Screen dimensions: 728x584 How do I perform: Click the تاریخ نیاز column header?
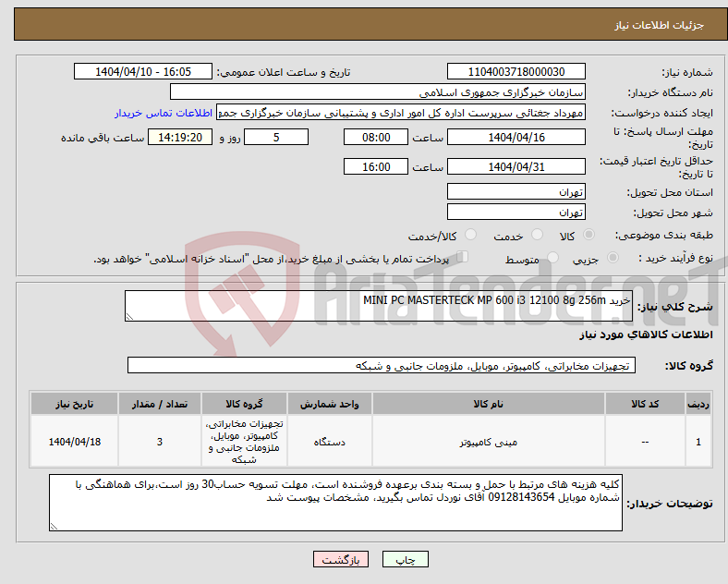(74, 404)
